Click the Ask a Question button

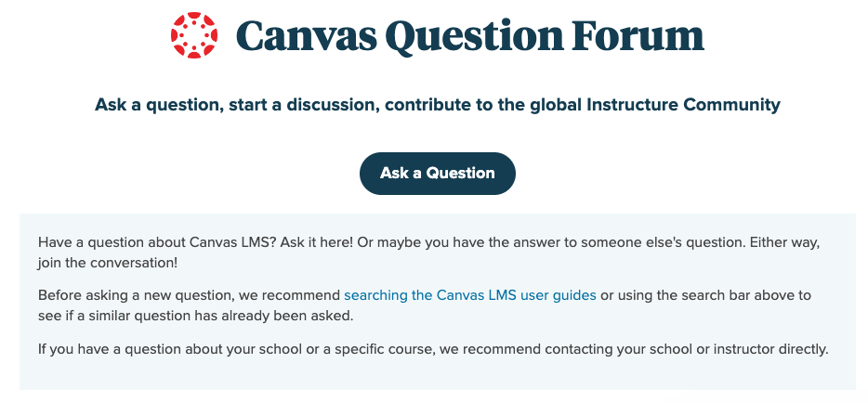(438, 173)
